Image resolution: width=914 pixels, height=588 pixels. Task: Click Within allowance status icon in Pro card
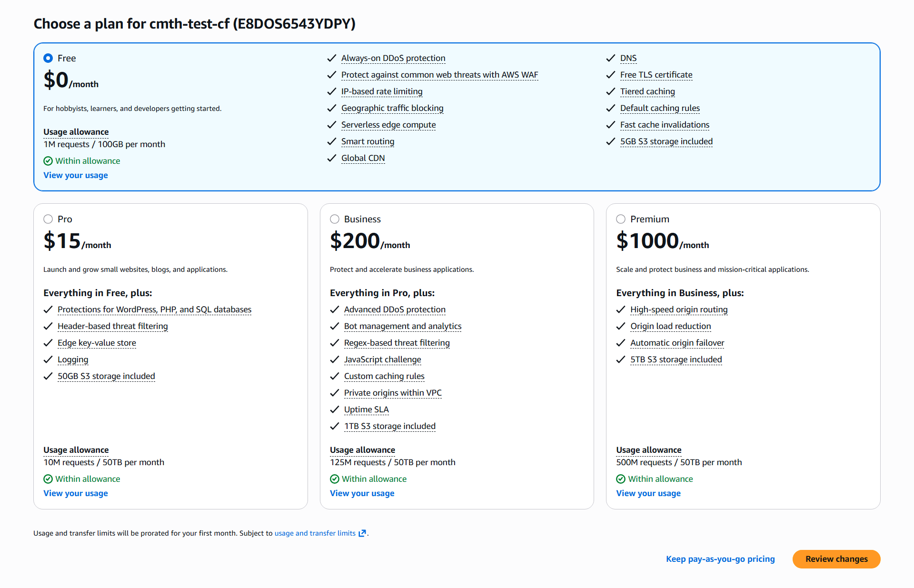(x=48, y=479)
